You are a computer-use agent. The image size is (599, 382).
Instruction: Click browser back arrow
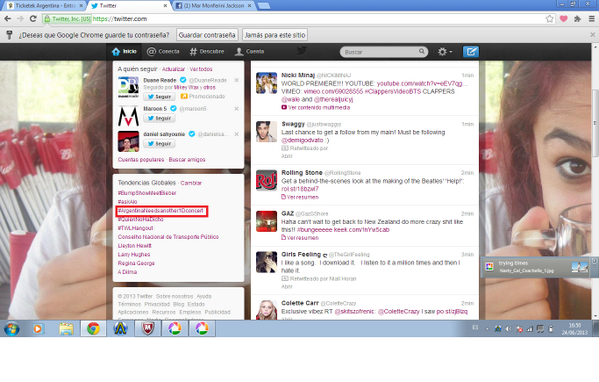click(8, 19)
